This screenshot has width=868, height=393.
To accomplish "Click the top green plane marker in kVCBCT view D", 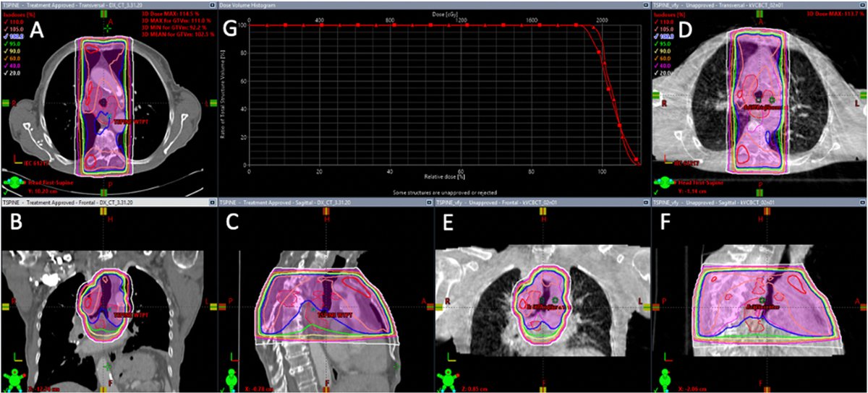I will (758, 14).
